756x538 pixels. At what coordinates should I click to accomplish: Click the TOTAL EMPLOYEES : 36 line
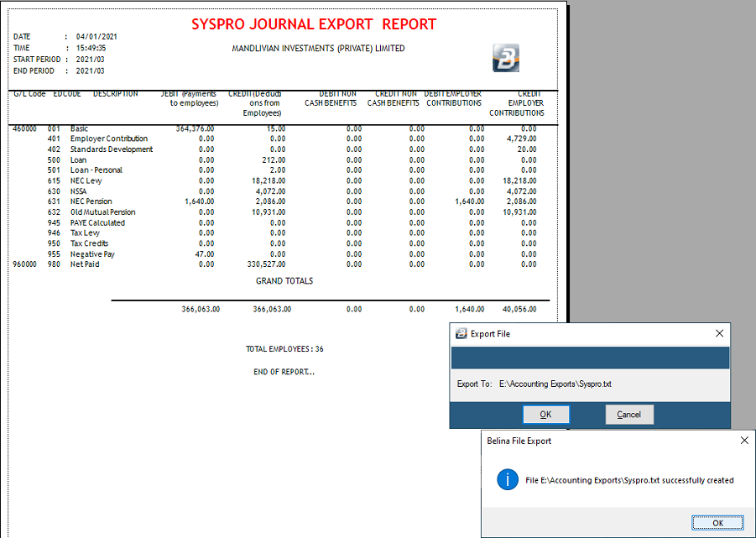click(x=284, y=349)
